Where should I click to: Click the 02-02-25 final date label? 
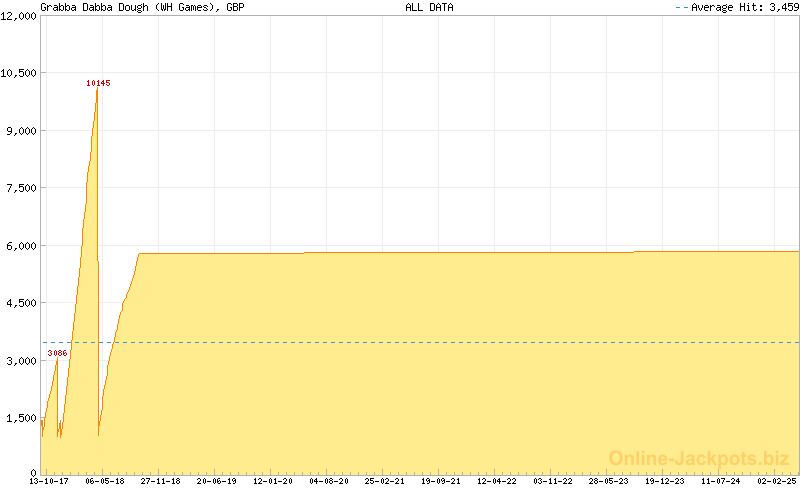point(777,481)
